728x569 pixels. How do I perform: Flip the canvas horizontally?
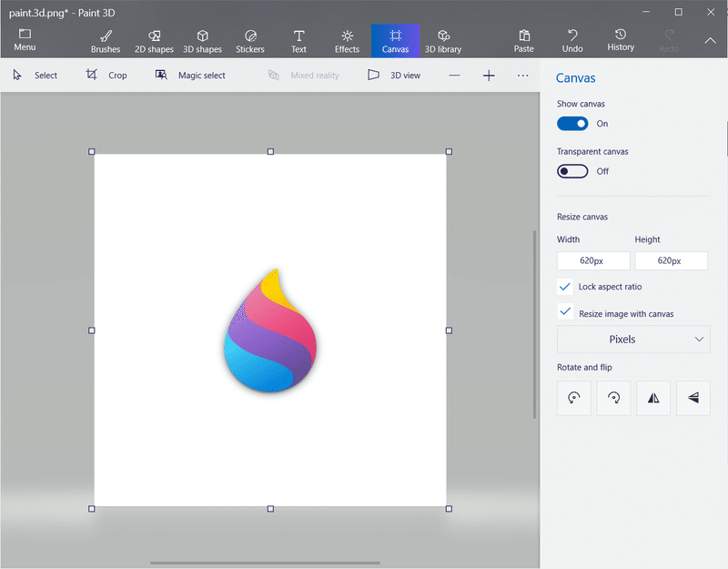[653, 398]
